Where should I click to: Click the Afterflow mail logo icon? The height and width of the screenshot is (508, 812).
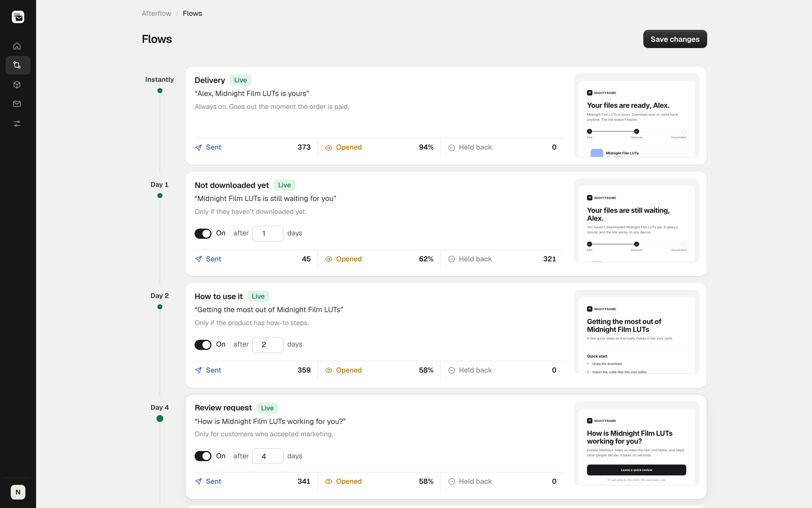[x=18, y=17]
